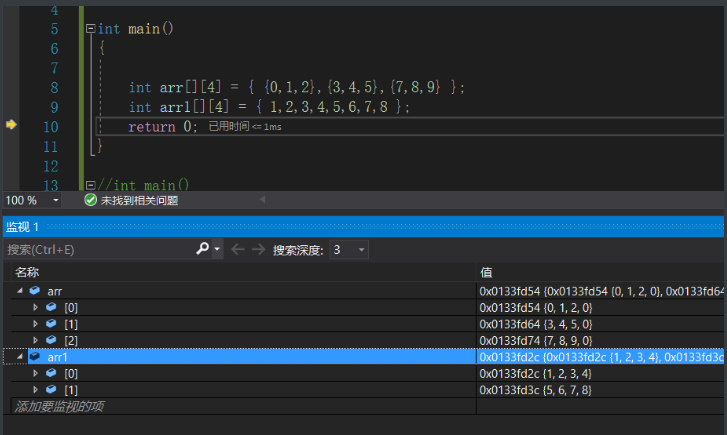
Task: Click line number 8 in the gutter
Action: tap(54, 88)
